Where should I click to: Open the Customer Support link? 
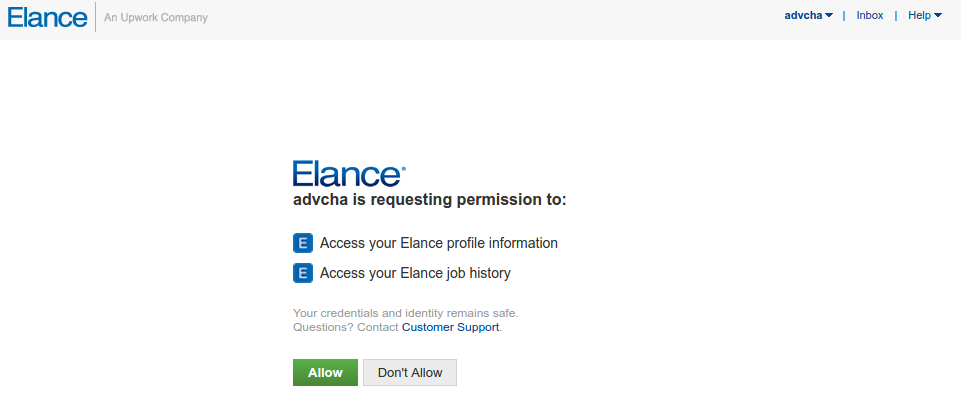pyautogui.click(x=450, y=327)
